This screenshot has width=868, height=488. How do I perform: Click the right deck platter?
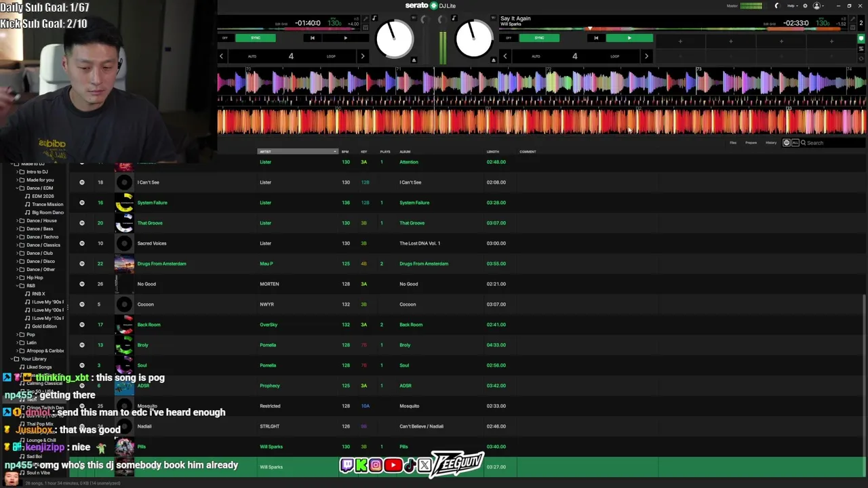[474, 39]
